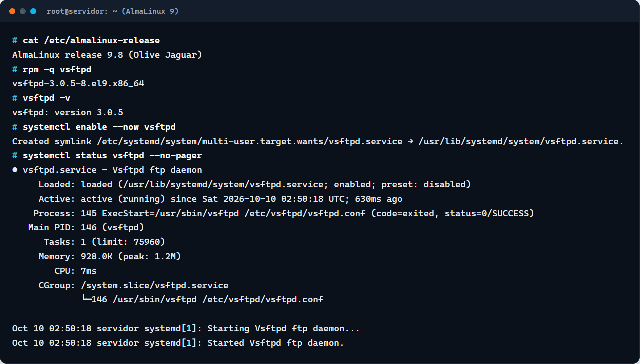Click the Created symlink output line

click(318, 141)
